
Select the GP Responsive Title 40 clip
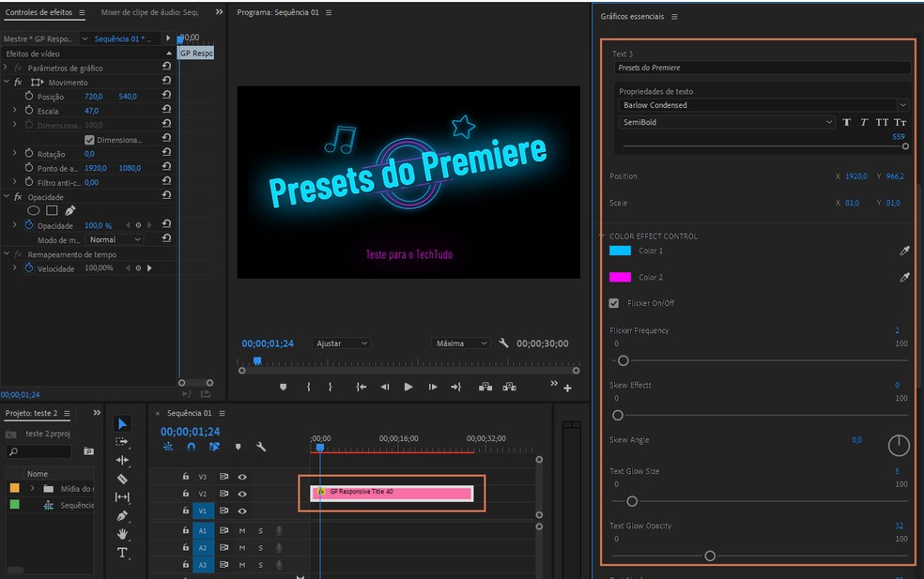click(x=394, y=492)
